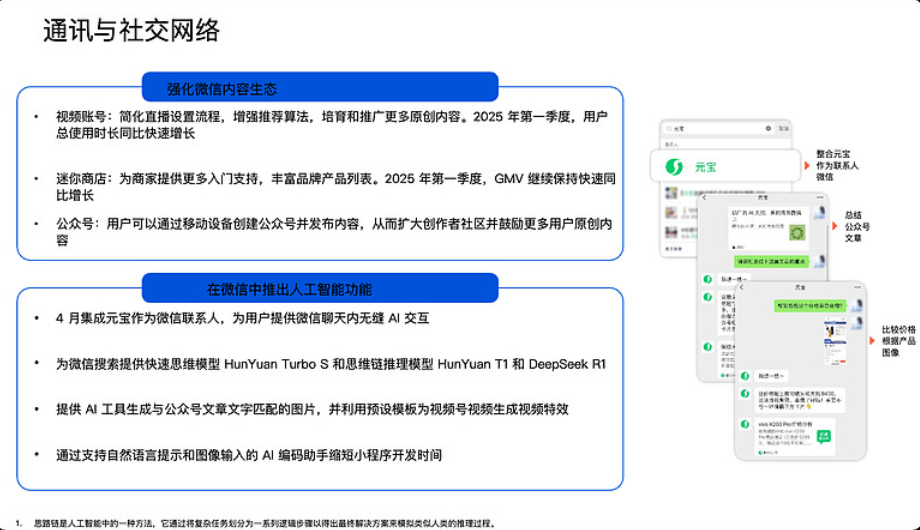
Task: Open the more options dots in front chat
Action: coord(858,287)
